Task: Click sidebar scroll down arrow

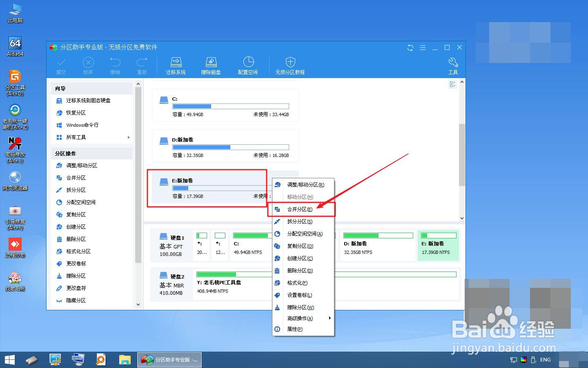Action: click(x=138, y=304)
